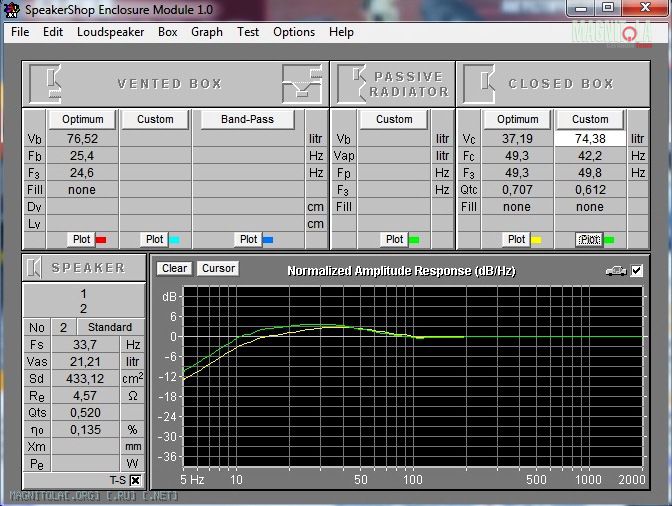Viewport: 672px width, 506px height.
Task: Open the Graph menu
Action: [x=207, y=32]
